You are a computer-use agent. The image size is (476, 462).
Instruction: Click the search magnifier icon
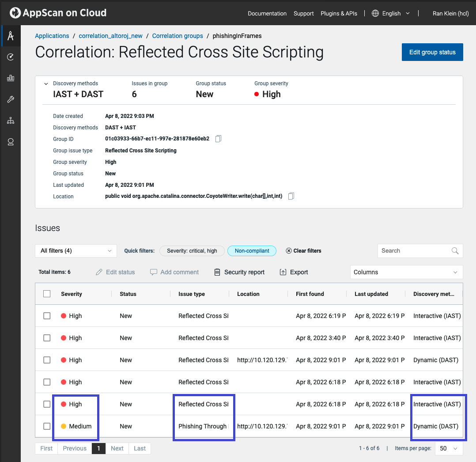click(x=455, y=251)
